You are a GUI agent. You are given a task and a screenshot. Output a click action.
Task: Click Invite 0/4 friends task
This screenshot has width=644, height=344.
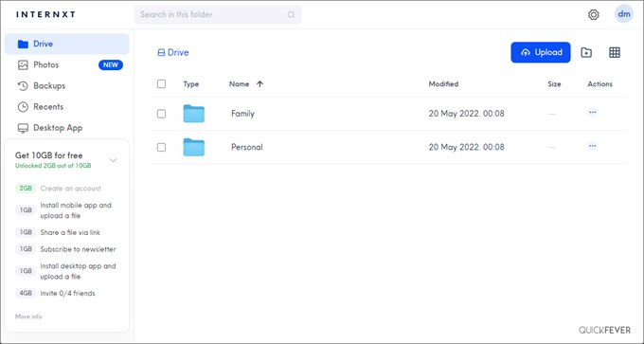pyautogui.click(x=68, y=294)
